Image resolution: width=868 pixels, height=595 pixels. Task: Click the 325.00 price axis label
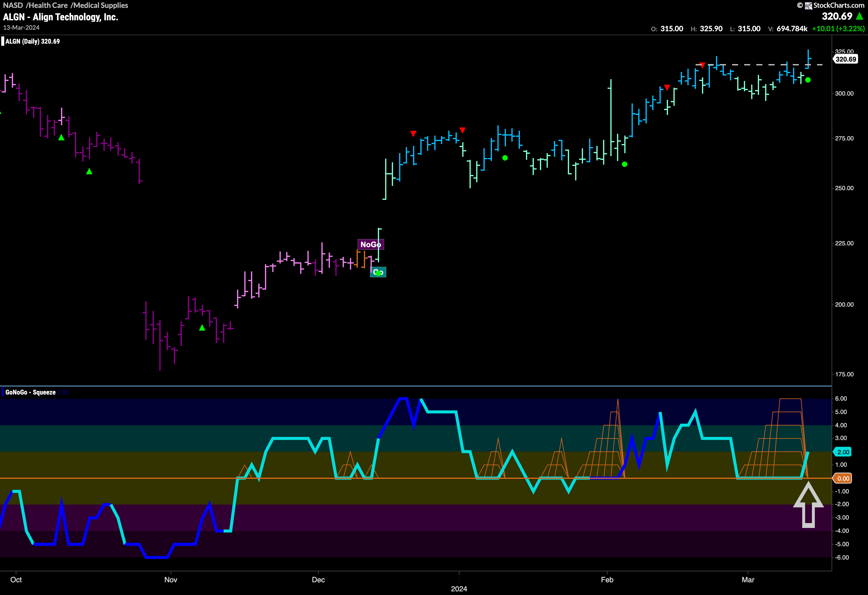tap(844, 52)
